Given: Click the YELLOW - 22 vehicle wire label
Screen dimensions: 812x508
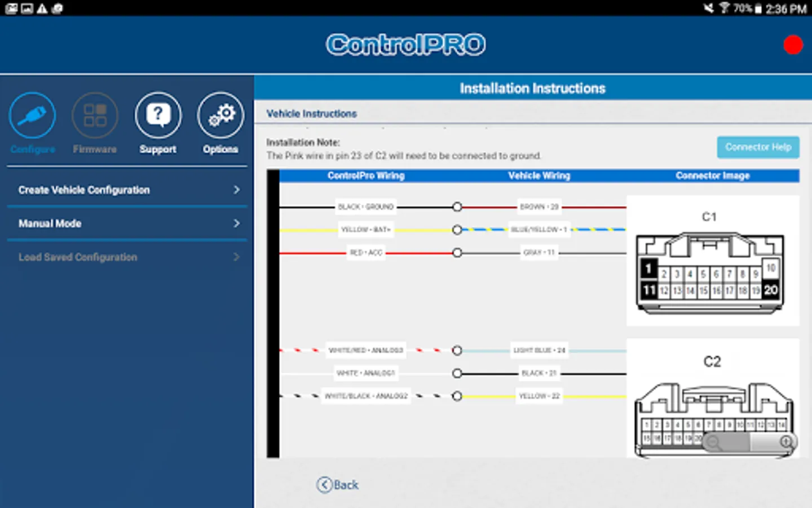Looking at the screenshot, I should (539, 396).
